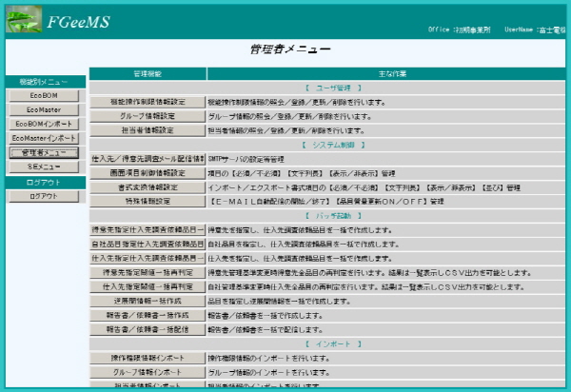Open 書式変換情報設定

pyautogui.click(x=148, y=187)
